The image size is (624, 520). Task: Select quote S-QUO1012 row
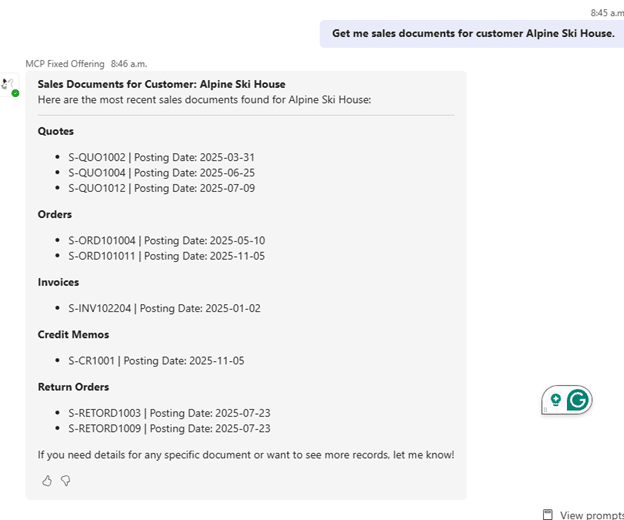pyautogui.click(x=161, y=188)
